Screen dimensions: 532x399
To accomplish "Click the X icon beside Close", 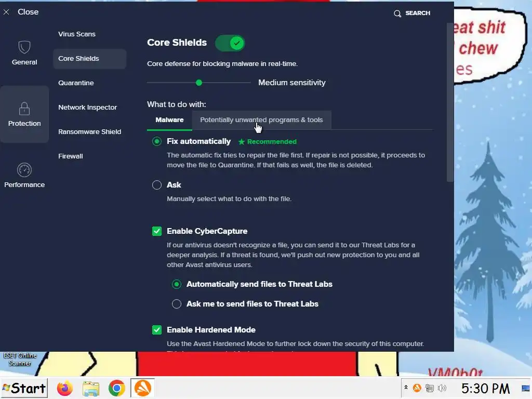I will (x=6, y=12).
